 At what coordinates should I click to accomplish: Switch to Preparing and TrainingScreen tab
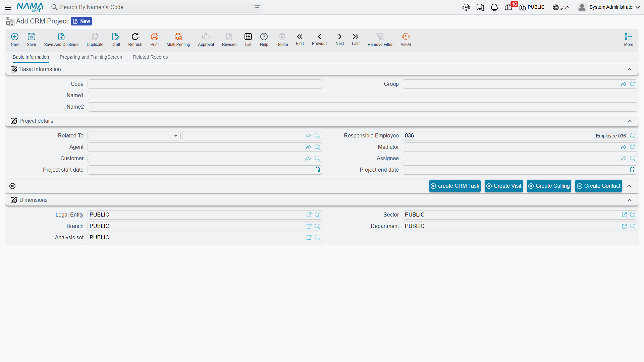[91, 57]
